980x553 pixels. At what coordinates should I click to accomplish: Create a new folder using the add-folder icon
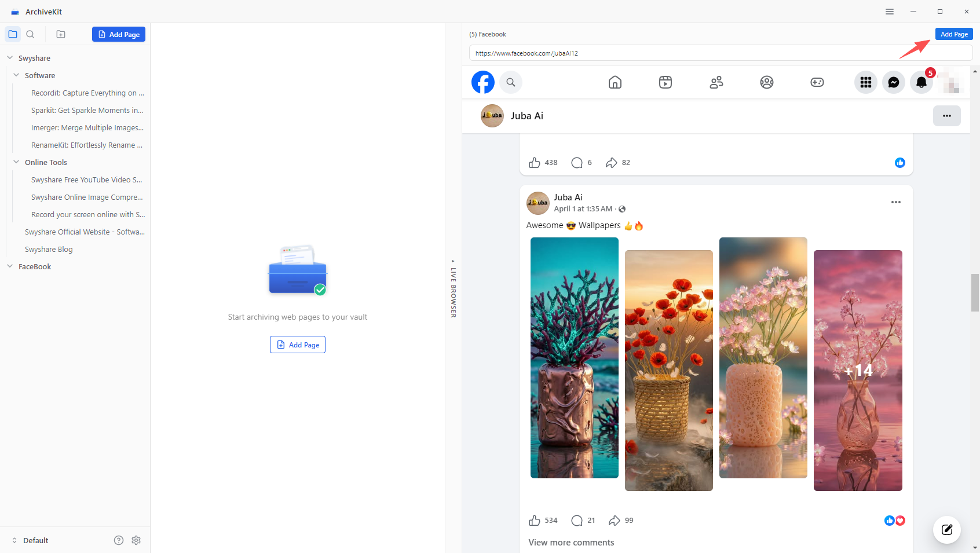pyautogui.click(x=60, y=34)
